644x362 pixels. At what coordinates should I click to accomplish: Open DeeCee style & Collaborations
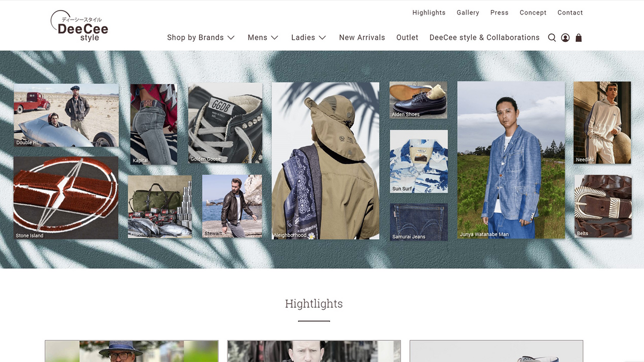pos(485,38)
